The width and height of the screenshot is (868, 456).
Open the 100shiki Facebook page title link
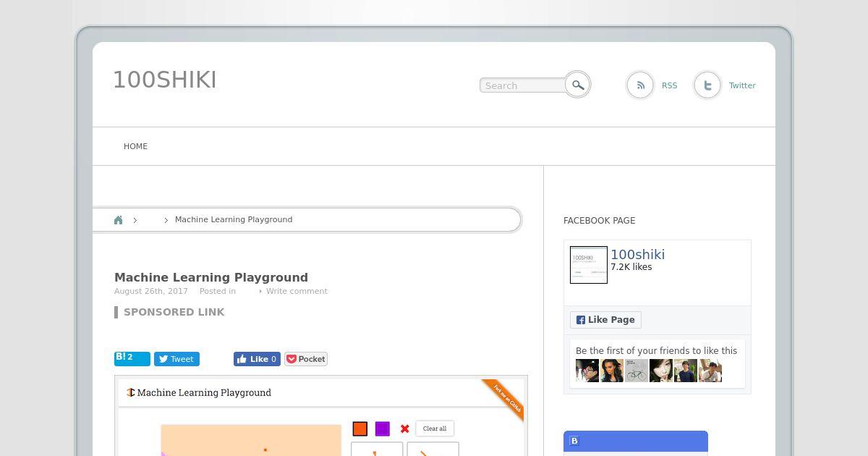pos(637,254)
